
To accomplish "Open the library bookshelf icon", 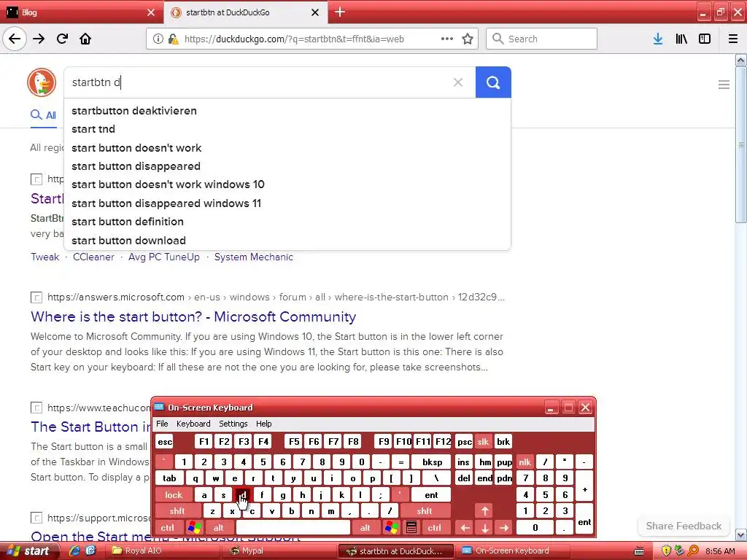I will 681,39.
